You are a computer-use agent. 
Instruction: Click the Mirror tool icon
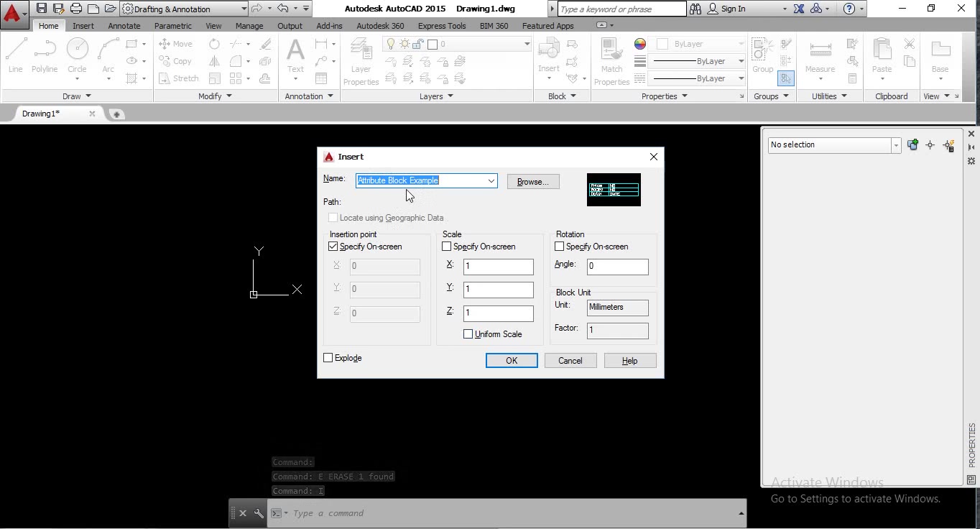214,61
